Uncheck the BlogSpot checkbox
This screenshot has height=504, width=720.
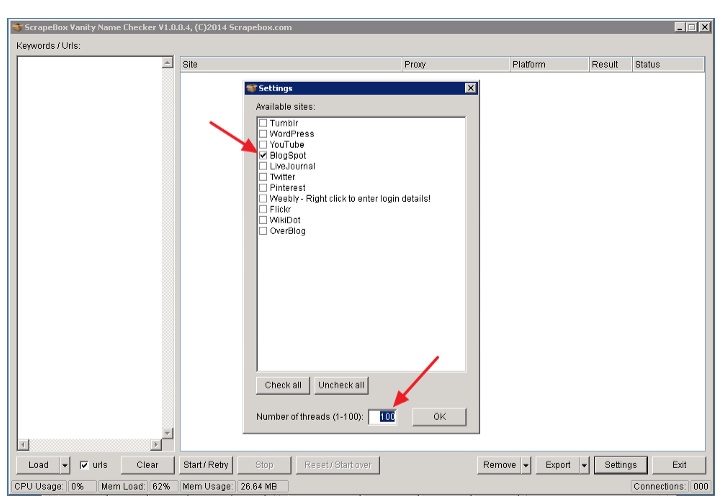pos(263,155)
